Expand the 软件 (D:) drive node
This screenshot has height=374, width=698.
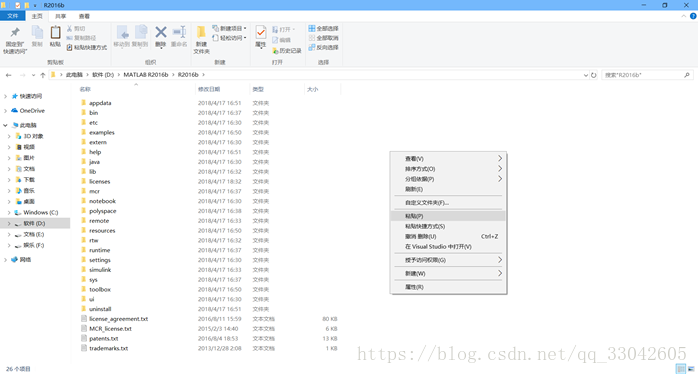click(x=9, y=224)
